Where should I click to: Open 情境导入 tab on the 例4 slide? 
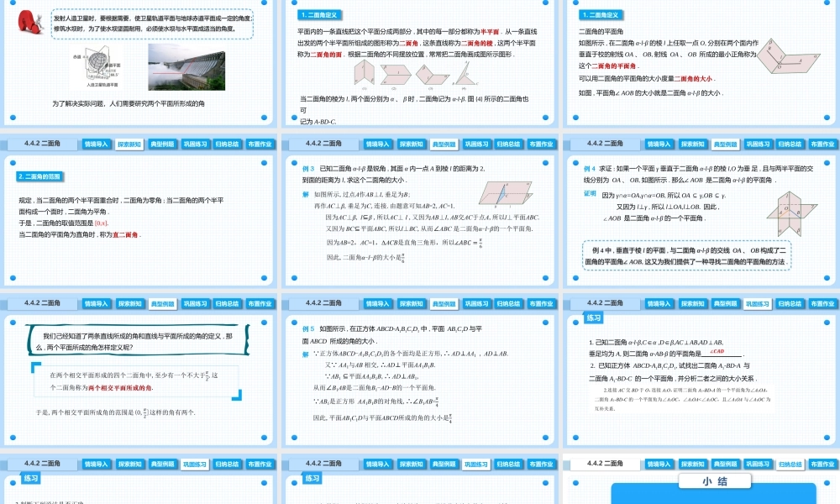[x=659, y=144]
